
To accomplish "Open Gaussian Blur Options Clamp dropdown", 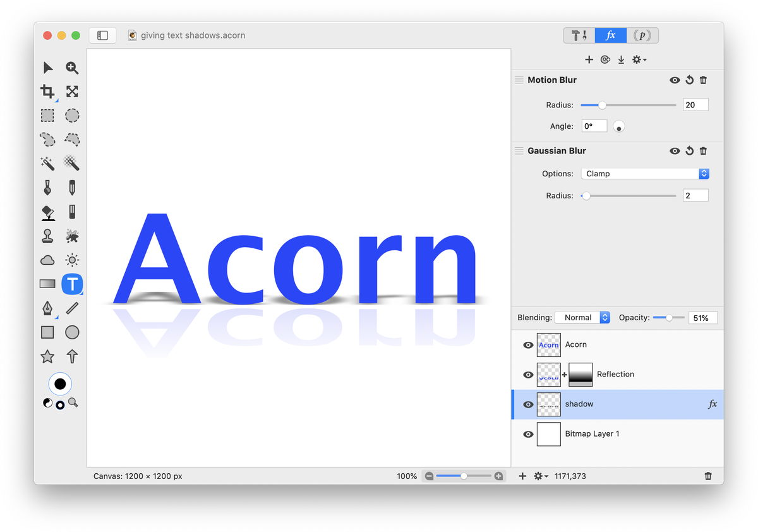I will pyautogui.click(x=645, y=174).
